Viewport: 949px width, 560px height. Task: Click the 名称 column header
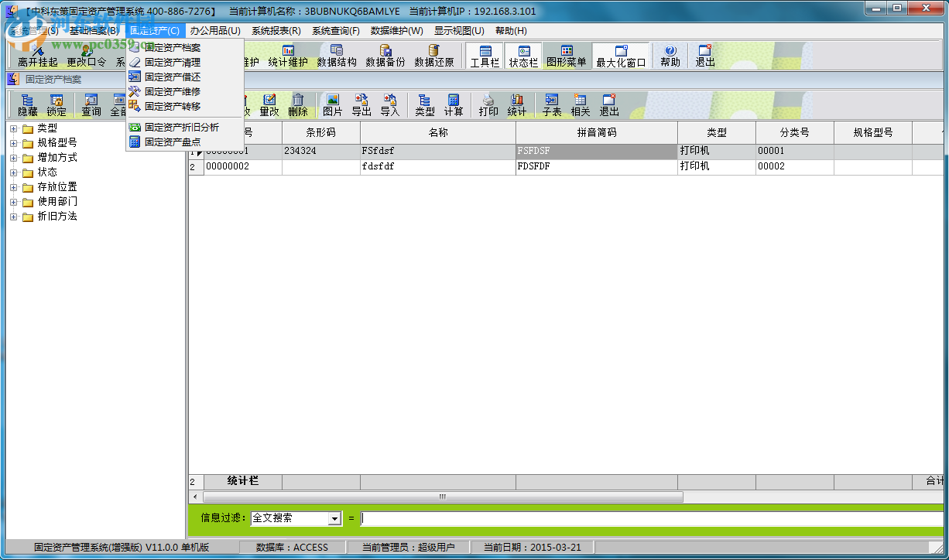pyautogui.click(x=438, y=133)
